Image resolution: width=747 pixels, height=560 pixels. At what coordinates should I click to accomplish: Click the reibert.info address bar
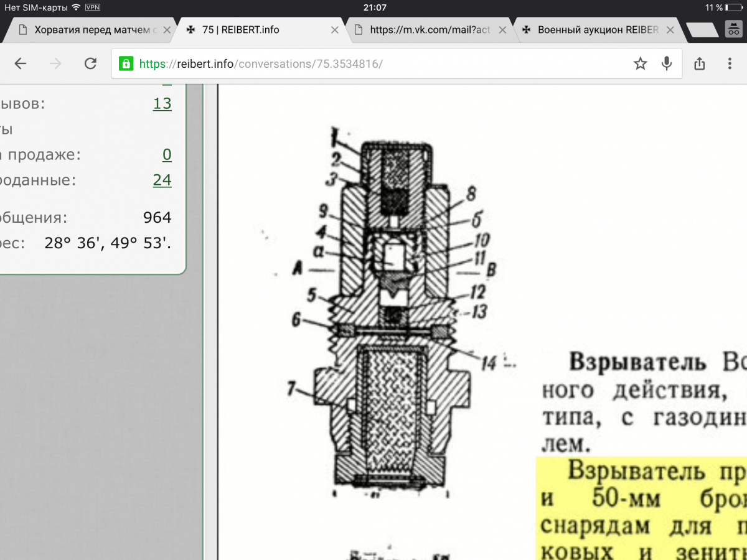[x=374, y=63]
